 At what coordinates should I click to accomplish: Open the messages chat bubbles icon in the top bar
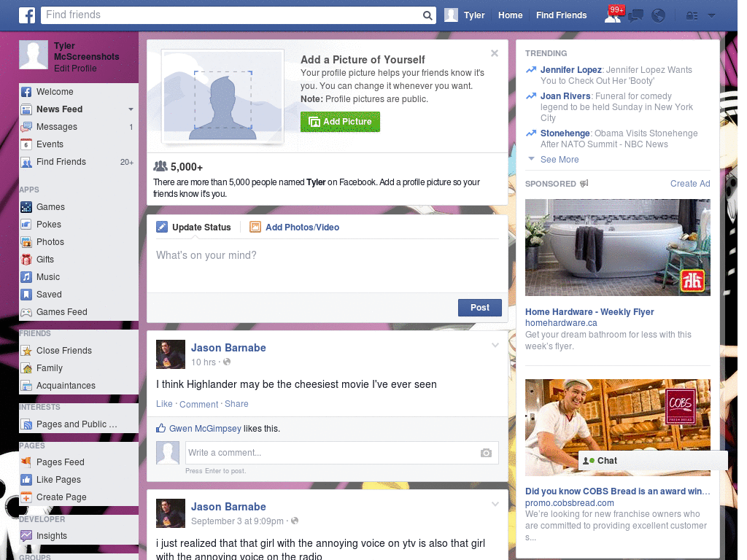[x=635, y=16]
